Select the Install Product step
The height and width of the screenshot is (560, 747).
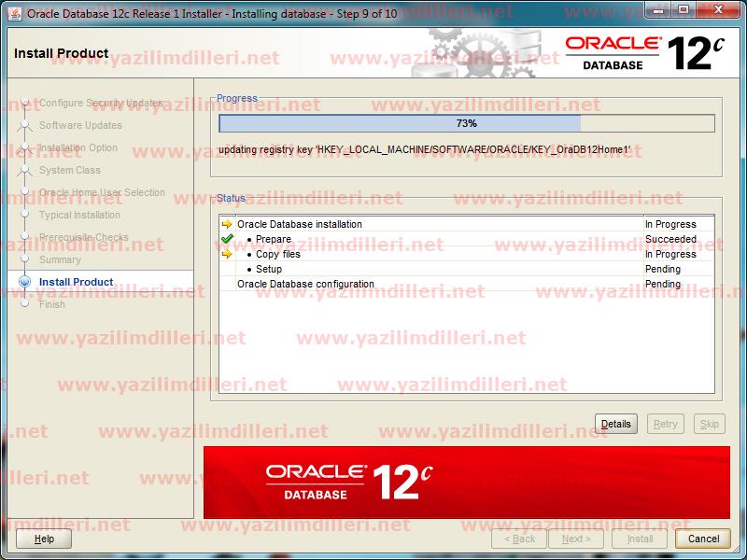(x=76, y=282)
